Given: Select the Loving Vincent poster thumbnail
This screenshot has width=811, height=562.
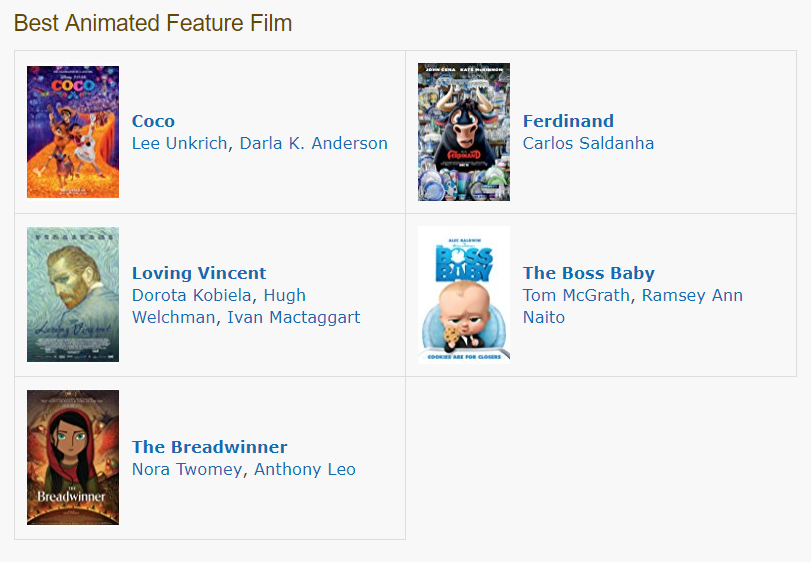Looking at the screenshot, I should [x=73, y=294].
